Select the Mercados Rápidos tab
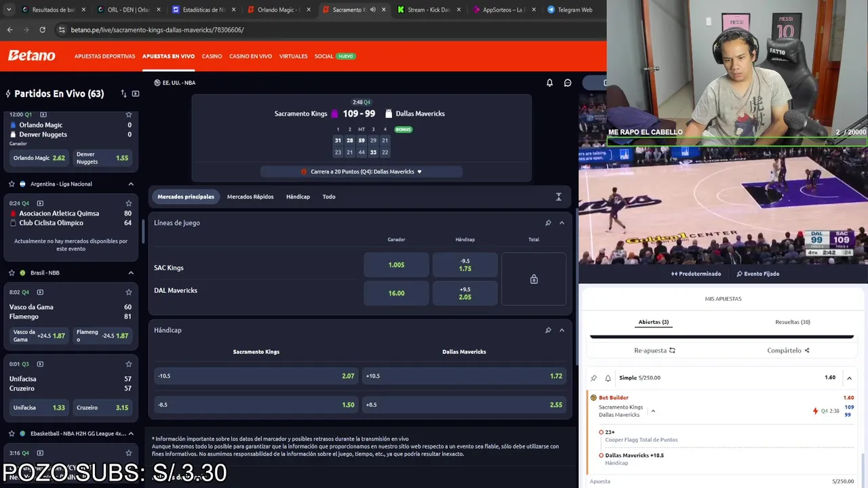Image resolution: width=868 pixels, height=488 pixels. click(250, 197)
